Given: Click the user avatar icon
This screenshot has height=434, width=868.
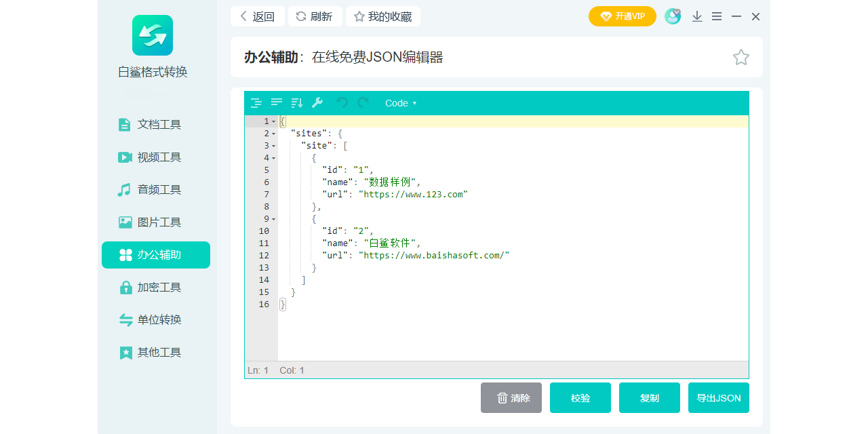Looking at the screenshot, I should 672,17.
